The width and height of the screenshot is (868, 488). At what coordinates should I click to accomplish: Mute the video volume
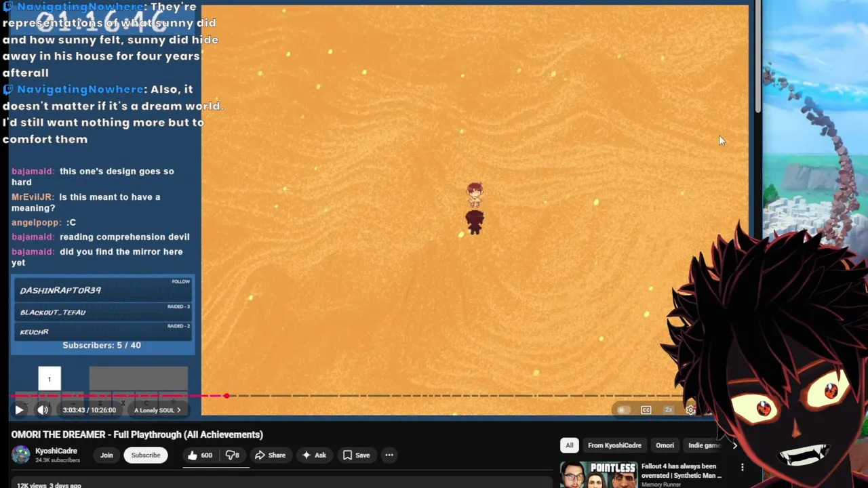43,410
